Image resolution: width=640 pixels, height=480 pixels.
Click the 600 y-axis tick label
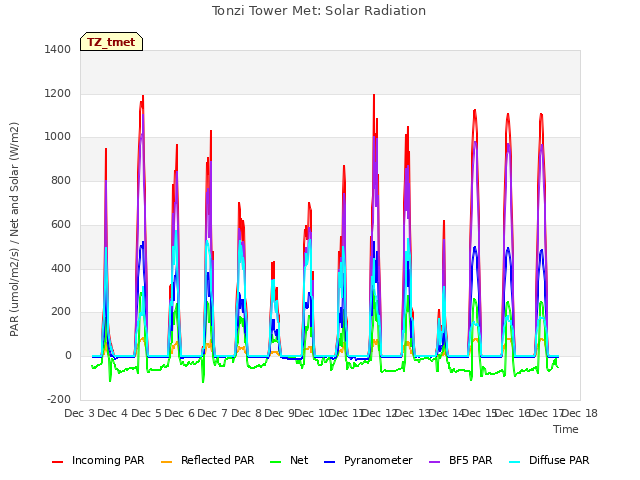61,224
